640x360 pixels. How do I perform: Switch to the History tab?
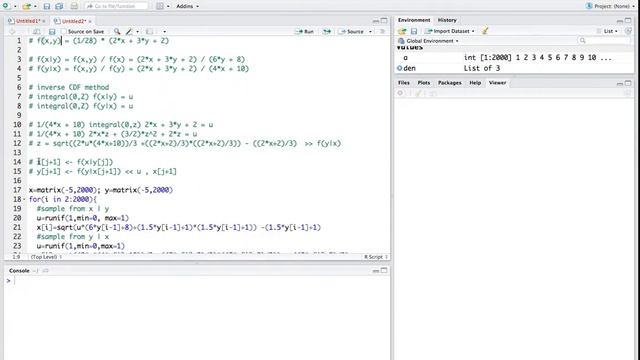pyautogui.click(x=447, y=20)
